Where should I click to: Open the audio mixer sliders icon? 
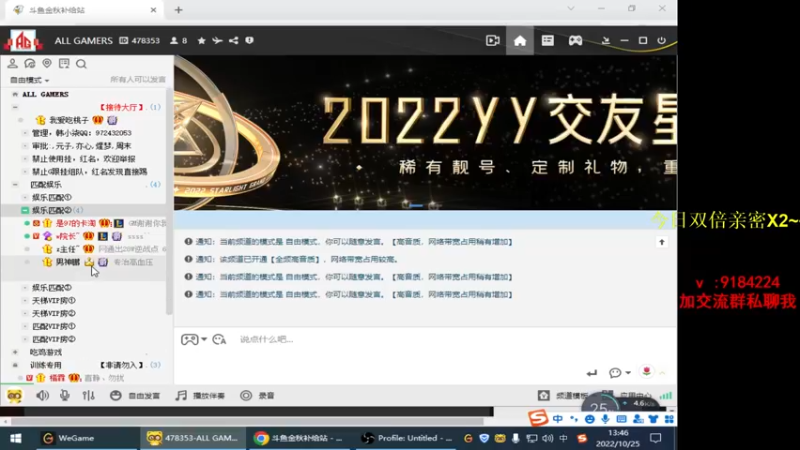pyautogui.click(x=88, y=395)
